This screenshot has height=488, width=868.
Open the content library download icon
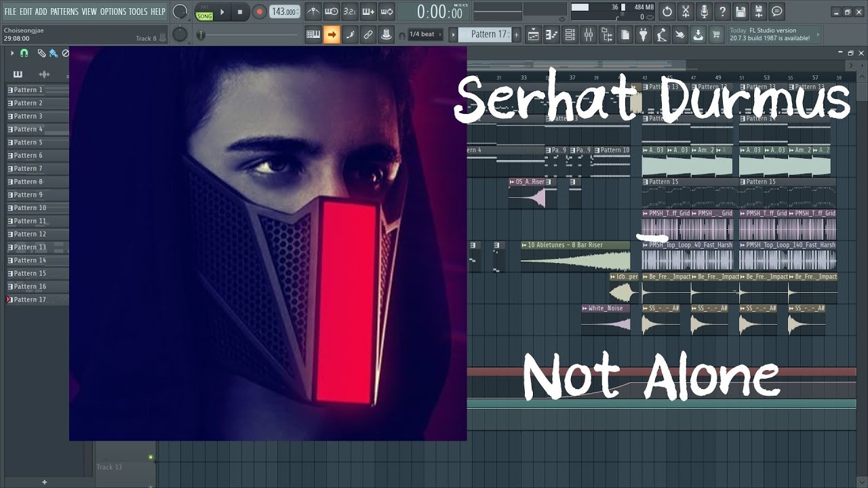698,35
